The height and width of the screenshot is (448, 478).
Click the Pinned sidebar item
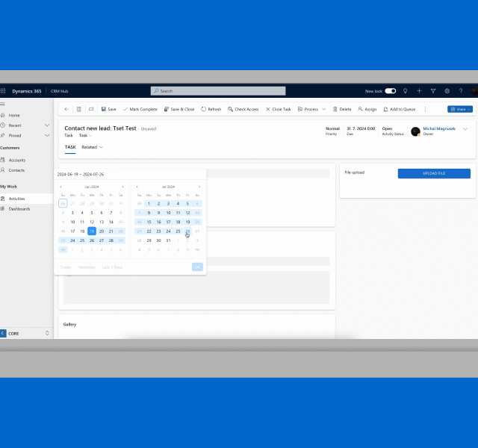[15, 135]
